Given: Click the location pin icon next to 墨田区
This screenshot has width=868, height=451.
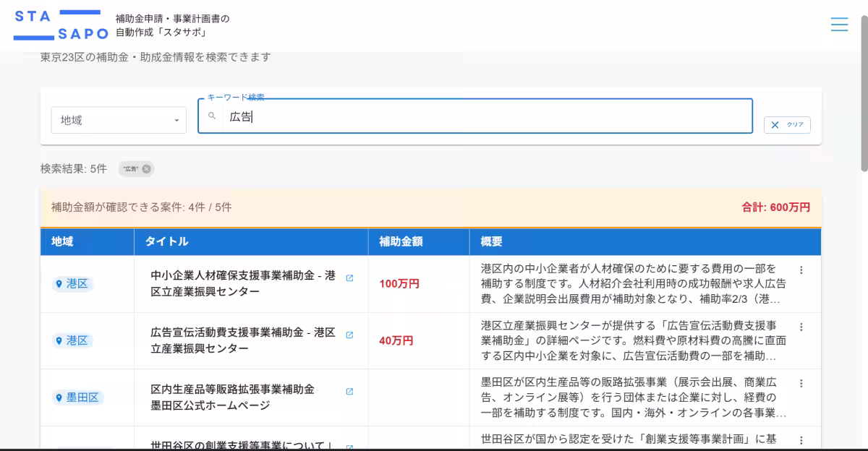Looking at the screenshot, I should 59,398.
